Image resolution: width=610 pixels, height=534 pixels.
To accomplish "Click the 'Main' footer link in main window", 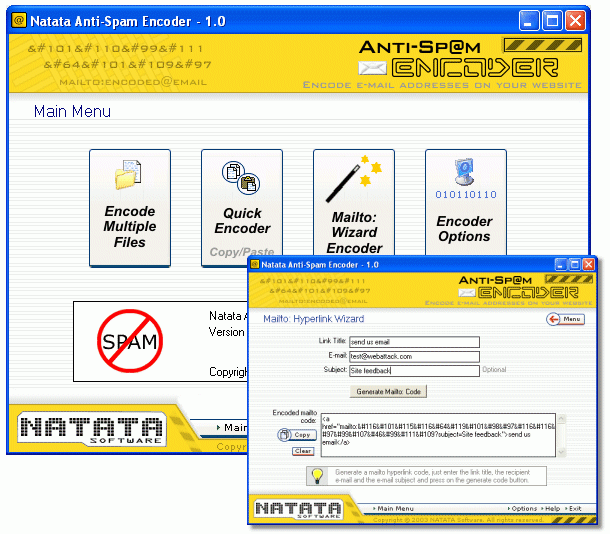I will pos(232,427).
